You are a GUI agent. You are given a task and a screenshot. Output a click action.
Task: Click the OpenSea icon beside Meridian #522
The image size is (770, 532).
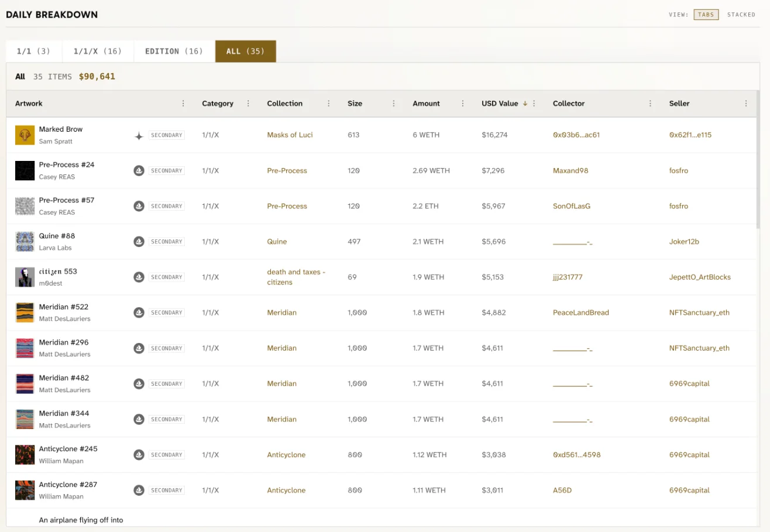click(139, 313)
